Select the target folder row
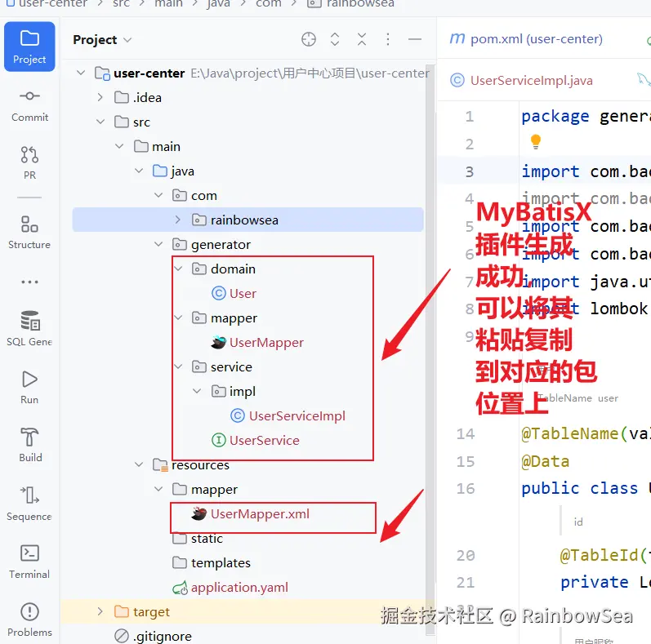The height and width of the screenshot is (644, 651). (247, 611)
